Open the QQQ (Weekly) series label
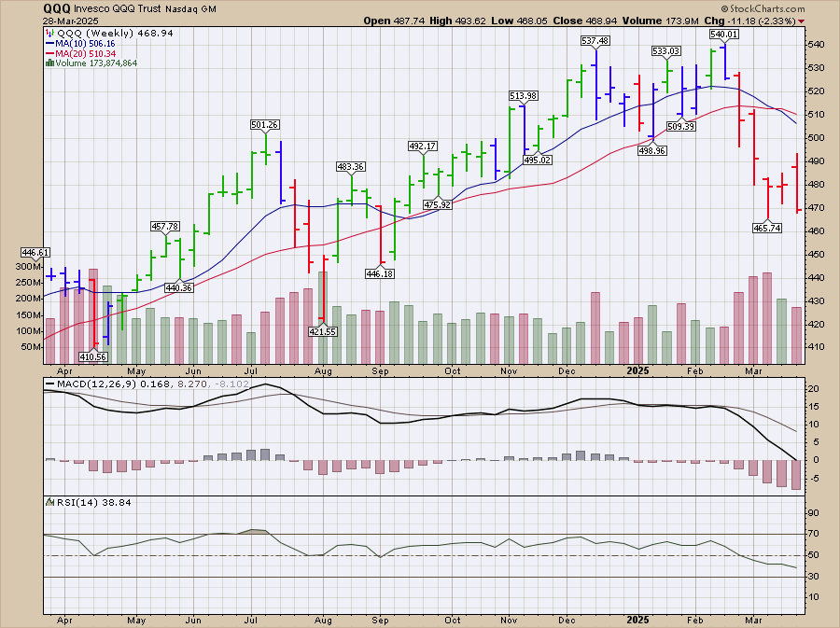Image resolution: width=840 pixels, height=628 pixels. 91,33
